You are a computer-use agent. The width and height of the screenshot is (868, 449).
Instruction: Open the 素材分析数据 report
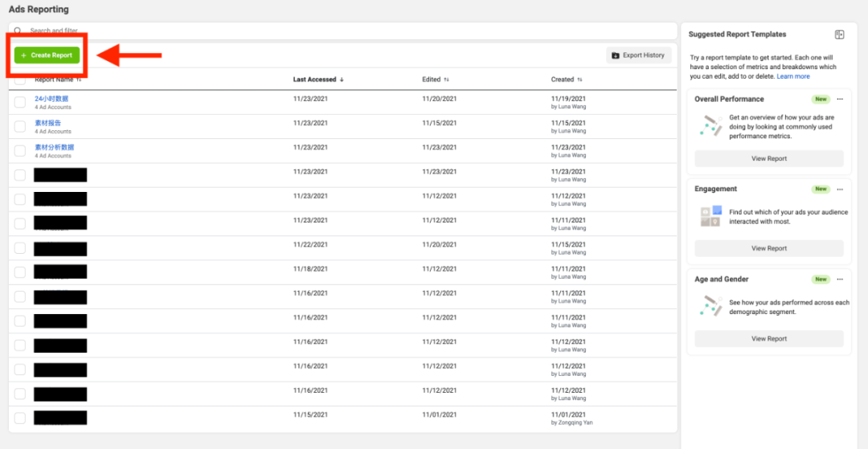click(55, 147)
